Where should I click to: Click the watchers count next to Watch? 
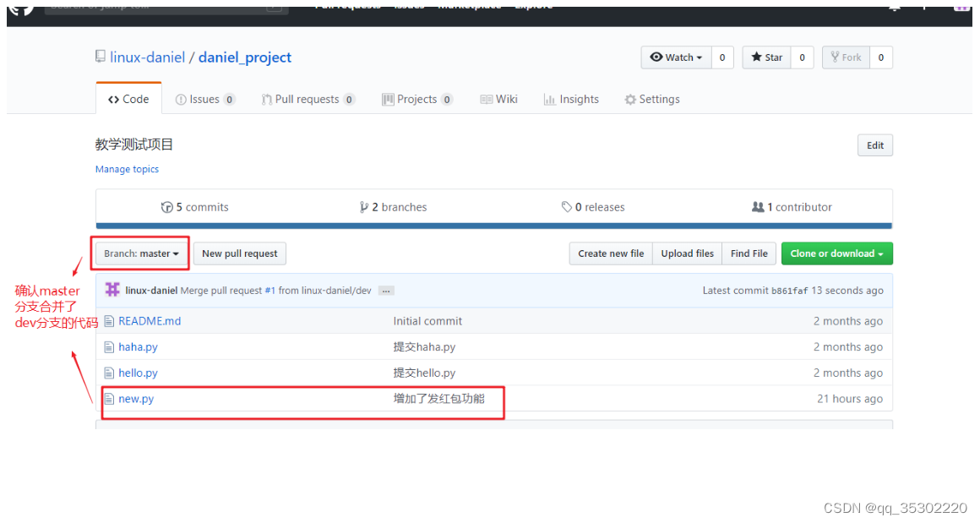point(722,57)
